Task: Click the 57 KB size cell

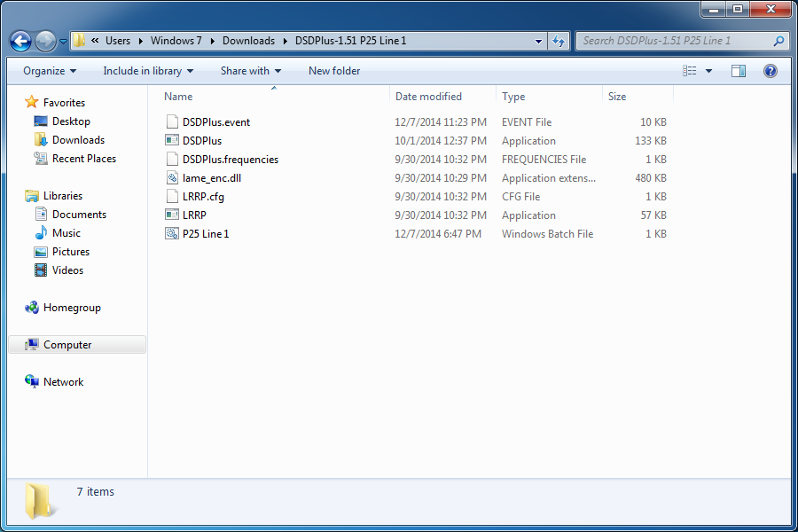Action: [x=653, y=215]
